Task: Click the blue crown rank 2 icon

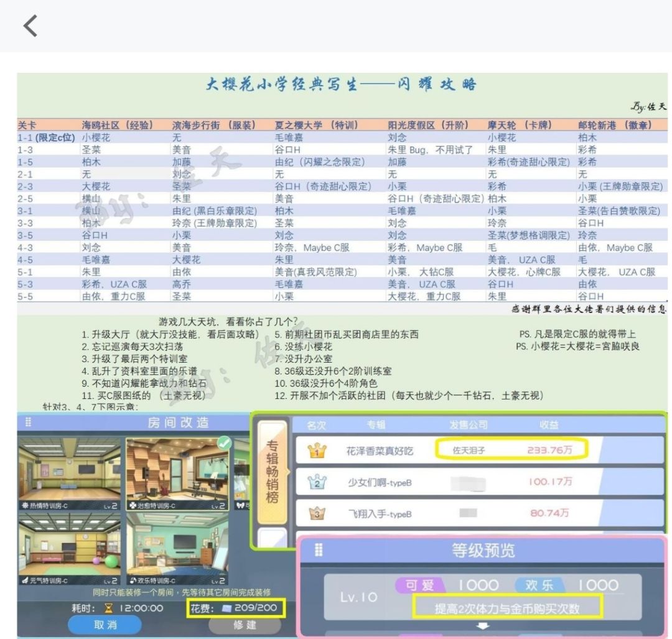Action: coord(317,482)
